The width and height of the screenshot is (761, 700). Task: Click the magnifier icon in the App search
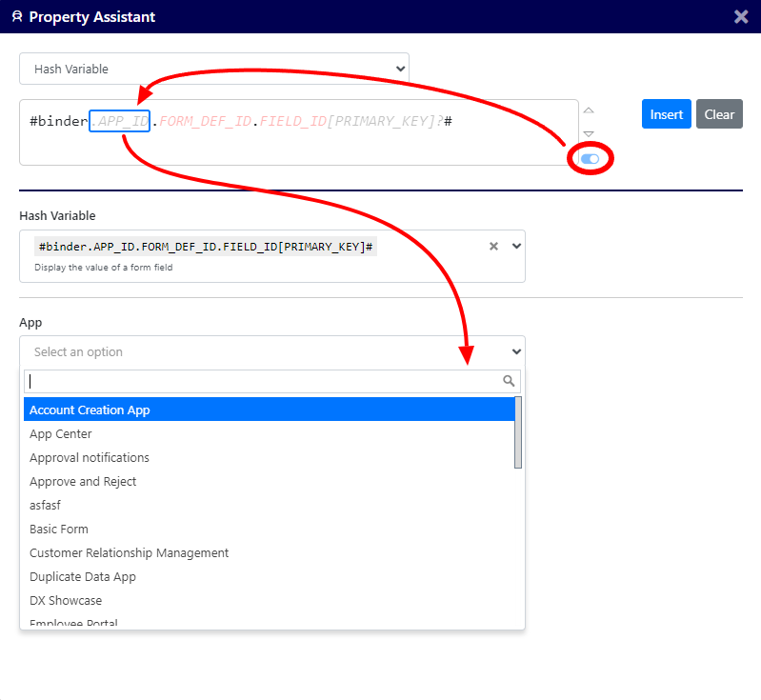(x=509, y=381)
